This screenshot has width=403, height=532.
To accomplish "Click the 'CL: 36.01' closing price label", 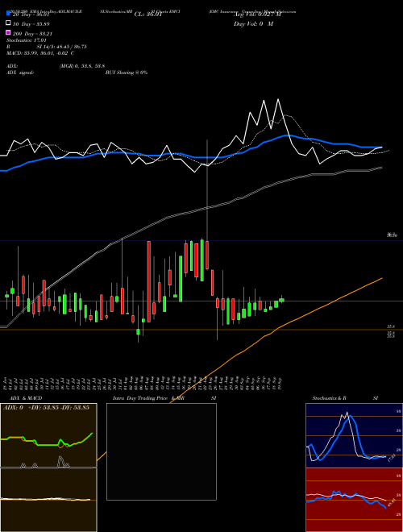I will [x=148, y=15].
